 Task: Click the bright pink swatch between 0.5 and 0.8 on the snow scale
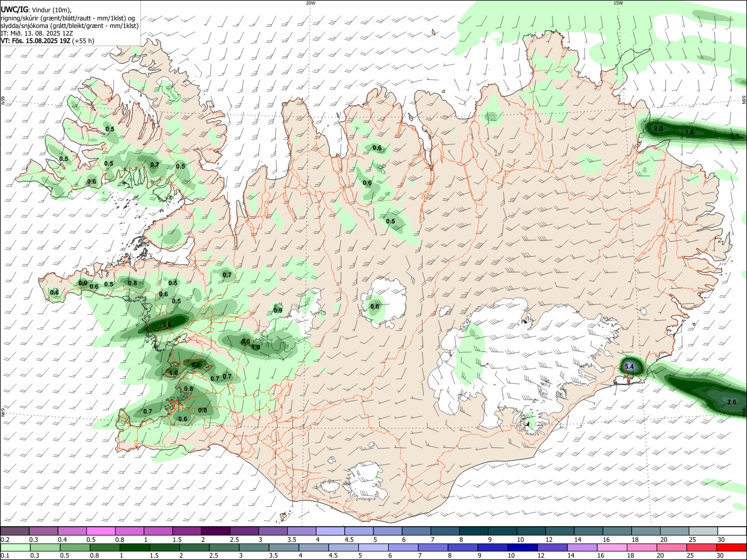pyautogui.click(x=100, y=531)
